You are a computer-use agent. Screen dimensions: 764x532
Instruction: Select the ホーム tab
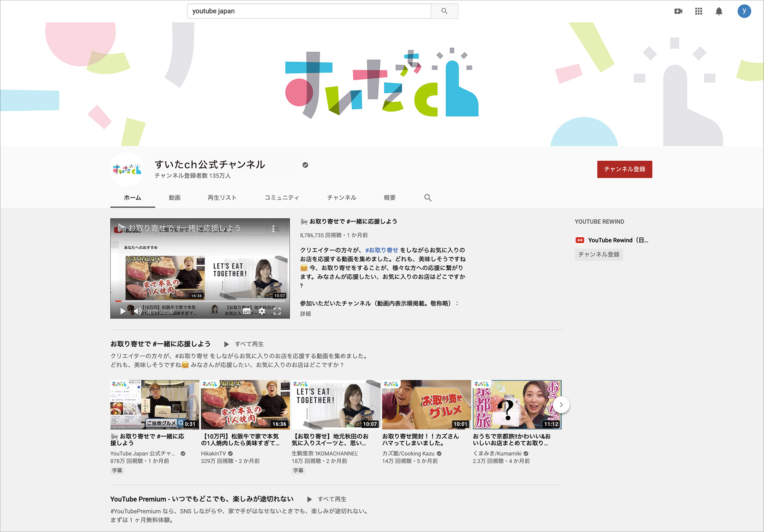coord(133,198)
